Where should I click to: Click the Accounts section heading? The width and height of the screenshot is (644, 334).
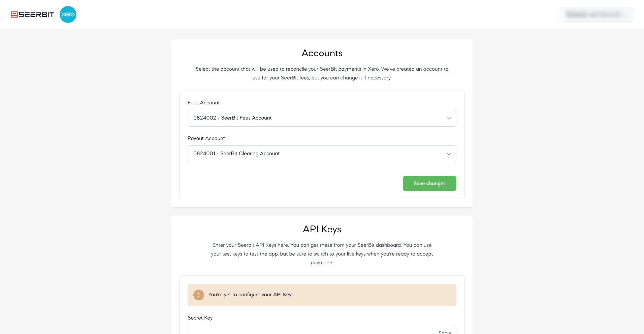322,53
